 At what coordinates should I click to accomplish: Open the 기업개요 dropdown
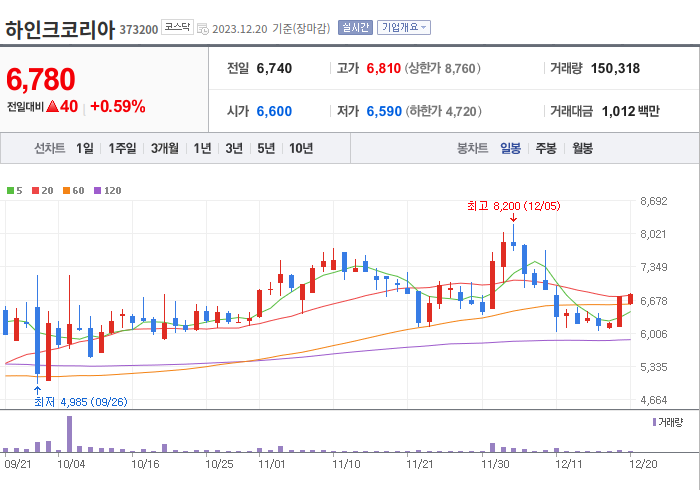tap(404, 28)
